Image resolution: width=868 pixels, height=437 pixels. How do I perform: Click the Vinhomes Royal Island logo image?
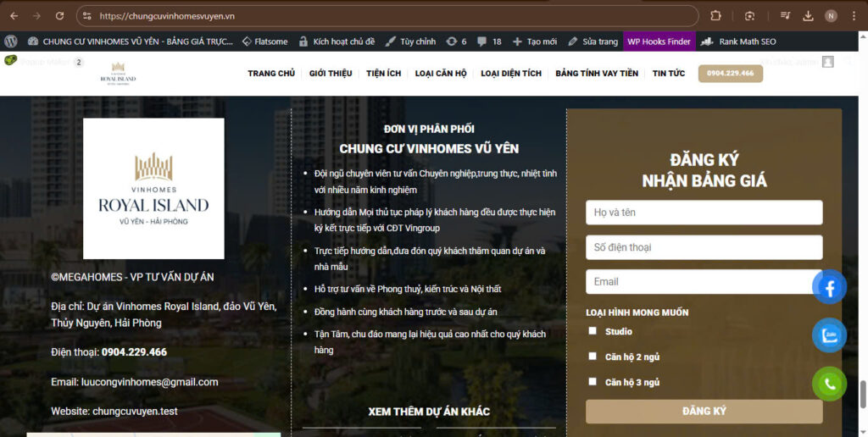click(153, 189)
